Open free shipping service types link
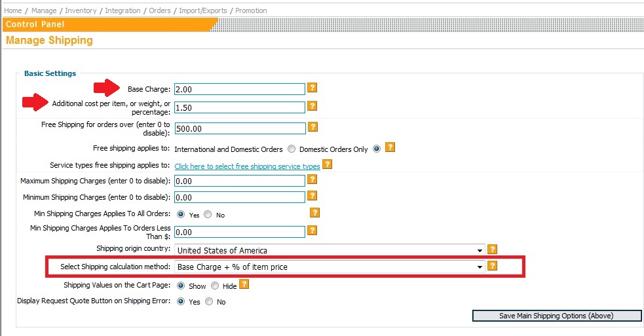Image resolution: width=644 pixels, height=336 pixels. [x=247, y=166]
